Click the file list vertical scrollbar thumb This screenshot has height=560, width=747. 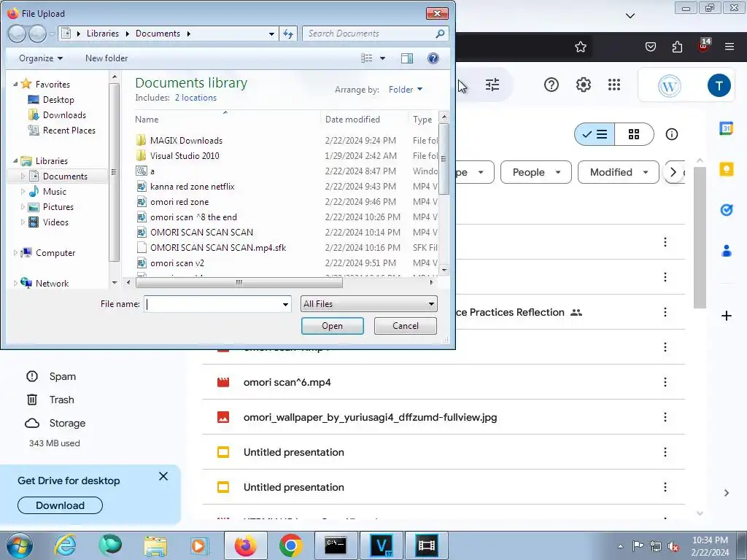point(444,158)
